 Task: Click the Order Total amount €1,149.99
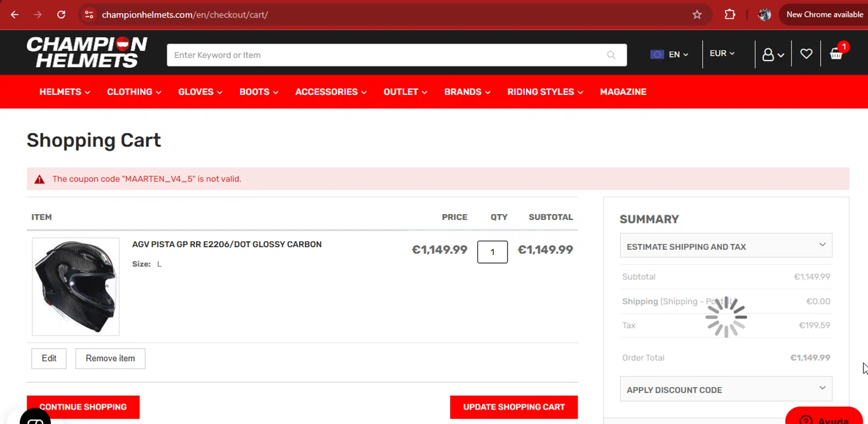click(810, 358)
